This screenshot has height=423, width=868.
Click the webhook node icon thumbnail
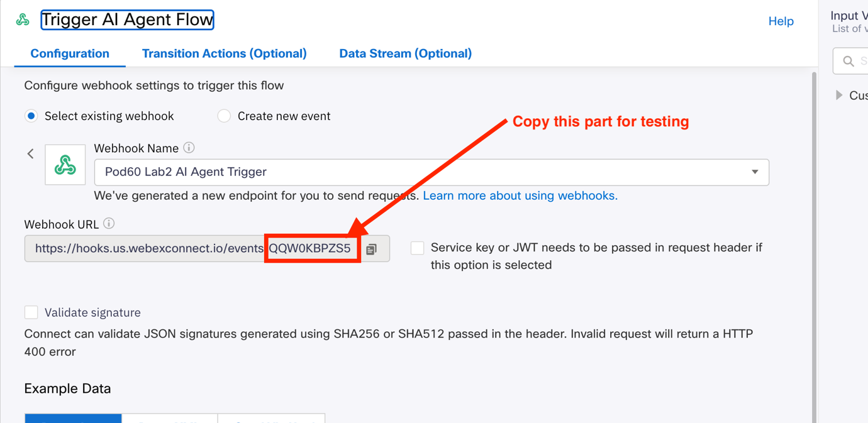point(65,165)
